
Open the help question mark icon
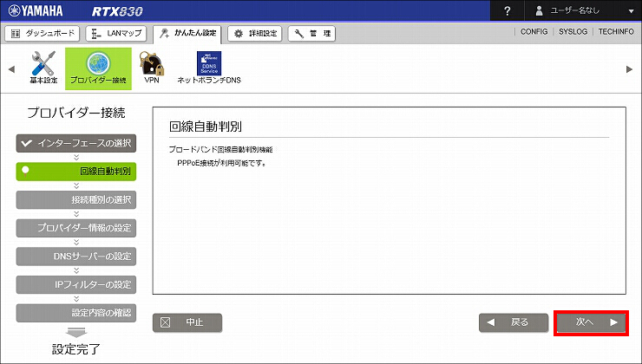point(507,11)
